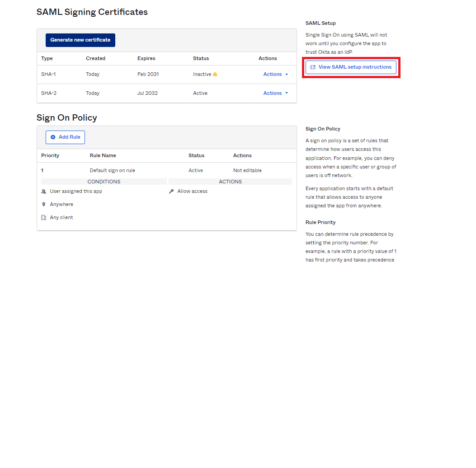The height and width of the screenshot is (468, 476).
Task: Open View SAML setup instructions
Action: click(x=351, y=67)
